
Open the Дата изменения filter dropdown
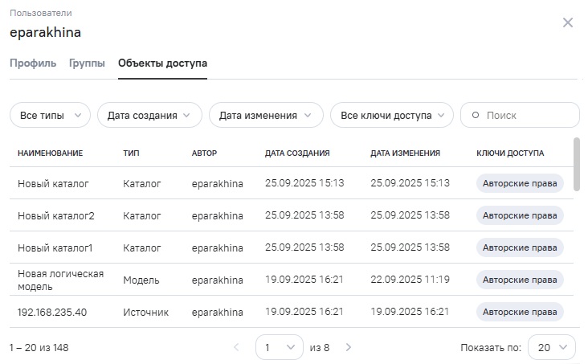[x=265, y=115]
